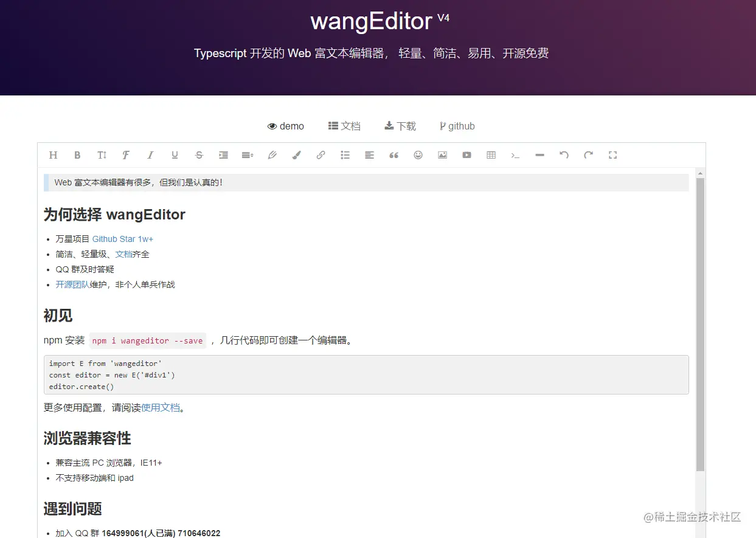
Task: Click the heading '浏览器兼容性'
Action: [88, 438]
